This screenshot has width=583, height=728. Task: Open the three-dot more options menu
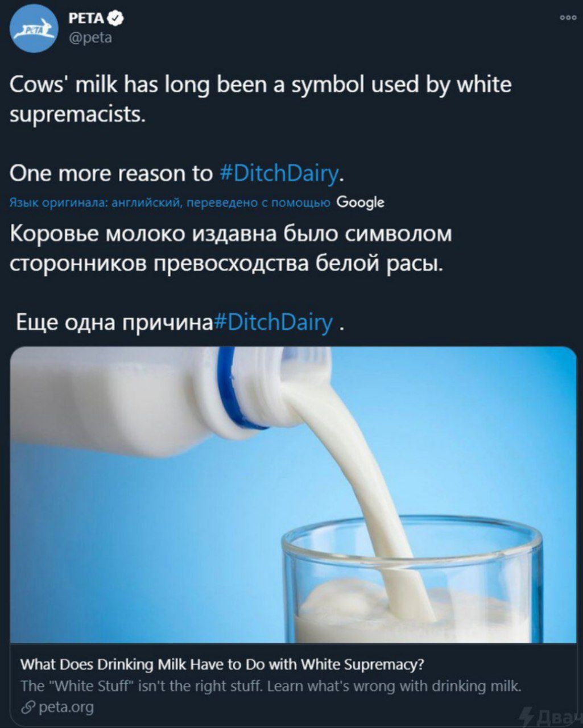[x=568, y=17]
